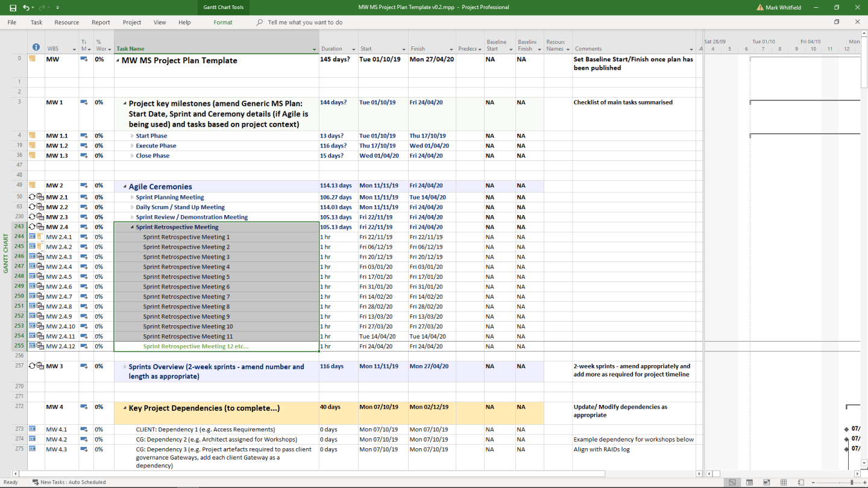Image resolution: width=868 pixels, height=488 pixels.
Task: Click the zoom out minus icon in status bar
Action: coord(813,482)
